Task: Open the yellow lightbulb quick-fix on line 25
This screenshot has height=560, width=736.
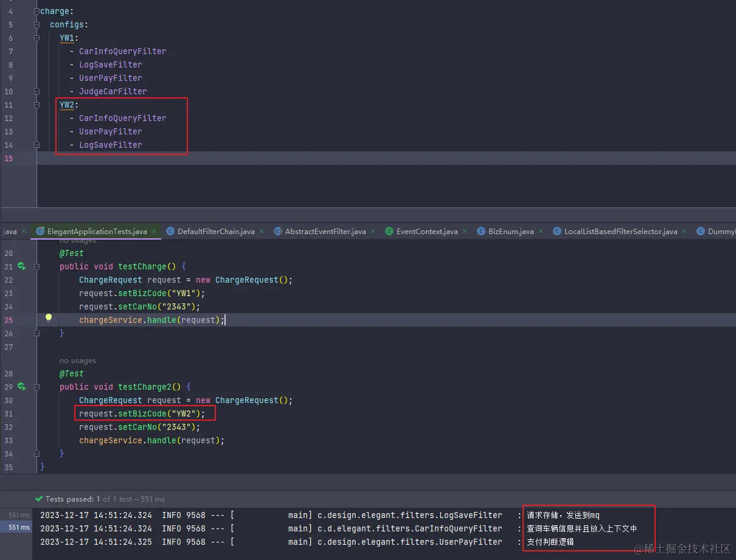Action: tap(49, 317)
